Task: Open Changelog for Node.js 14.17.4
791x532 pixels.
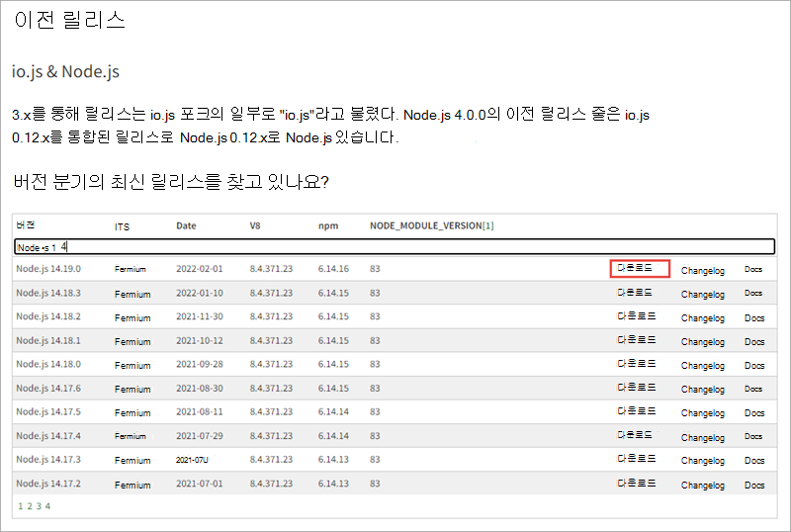Action: click(x=703, y=438)
